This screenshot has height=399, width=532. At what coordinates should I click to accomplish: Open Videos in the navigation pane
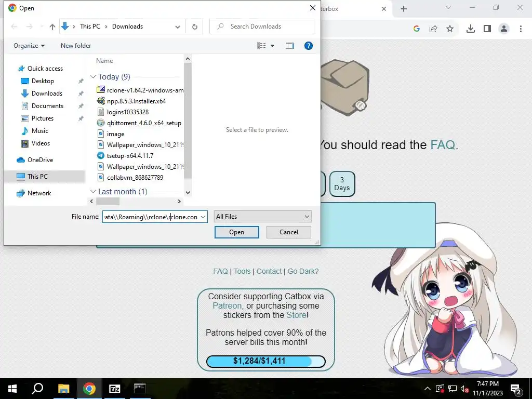[41, 143]
